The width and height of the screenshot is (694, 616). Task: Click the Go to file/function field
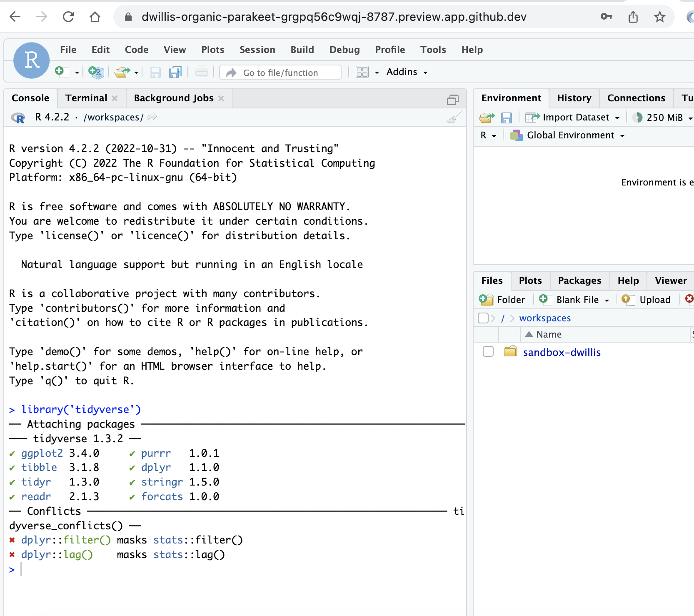tap(280, 73)
